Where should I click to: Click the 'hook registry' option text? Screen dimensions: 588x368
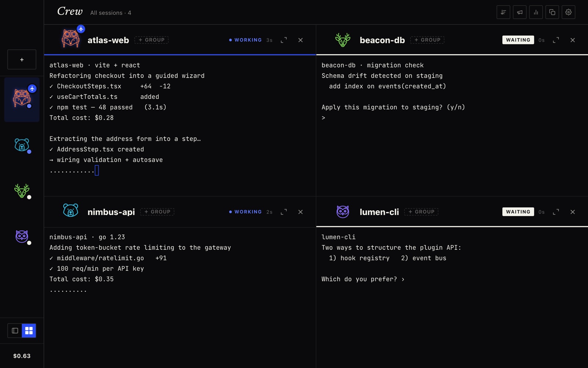[359, 258]
